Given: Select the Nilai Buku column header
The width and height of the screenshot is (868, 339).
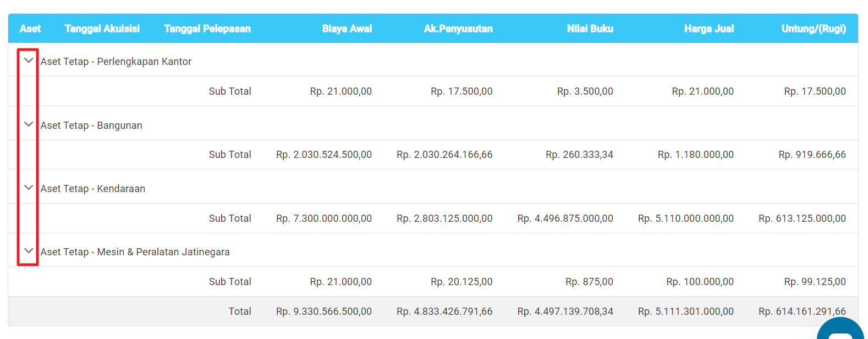Looking at the screenshot, I should point(590,29).
